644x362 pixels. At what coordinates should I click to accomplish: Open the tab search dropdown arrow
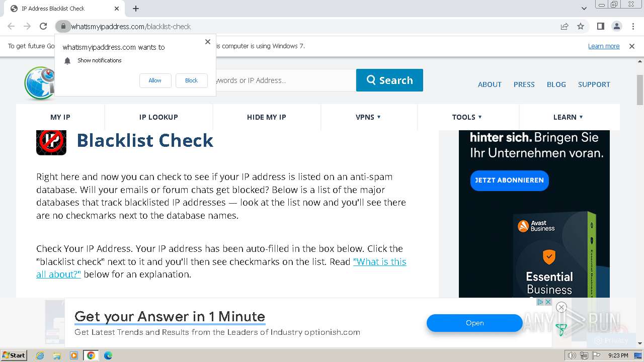(x=584, y=9)
